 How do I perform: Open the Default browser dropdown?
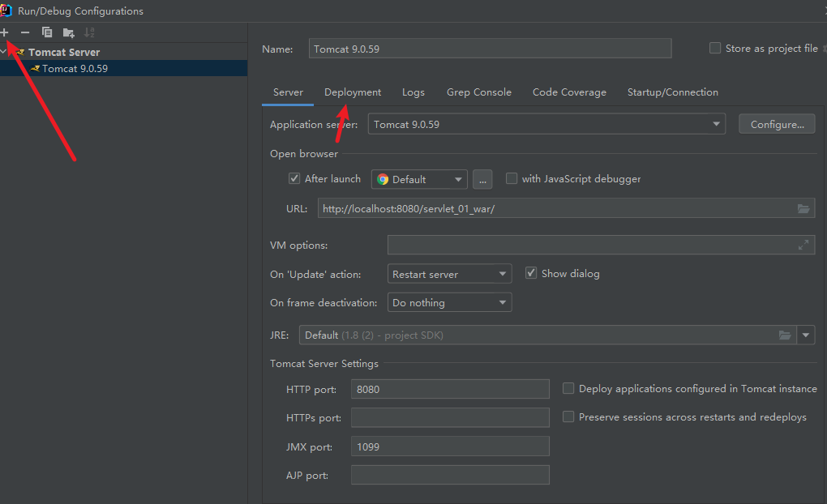419,179
